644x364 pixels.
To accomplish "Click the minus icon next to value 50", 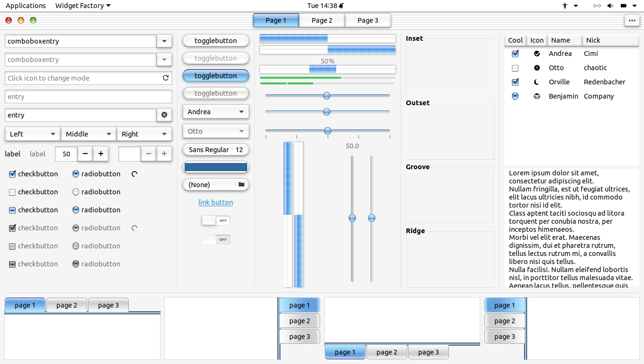I will coord(85,154).
